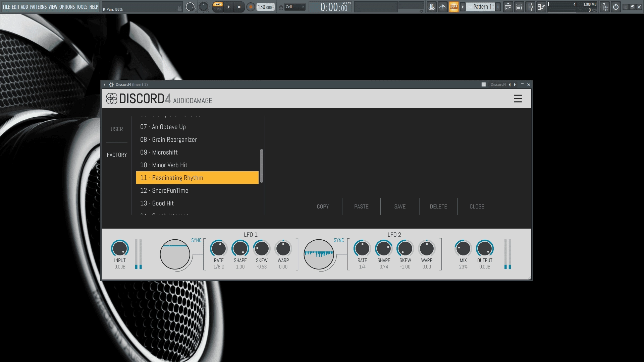Viewport: 644px width, 362px height.
Task: Toggle LFO 2 SYNC
Action: coord(339,240)
